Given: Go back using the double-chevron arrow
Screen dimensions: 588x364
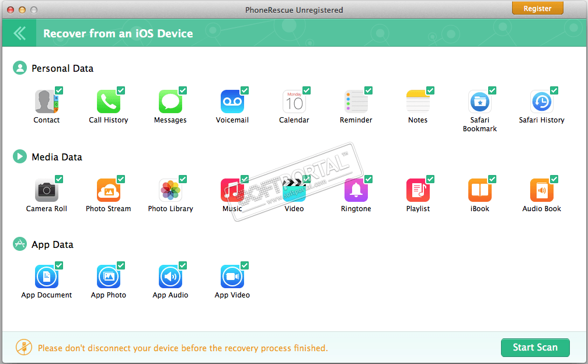Looking at the screenshot, I should tap(19, 33).
